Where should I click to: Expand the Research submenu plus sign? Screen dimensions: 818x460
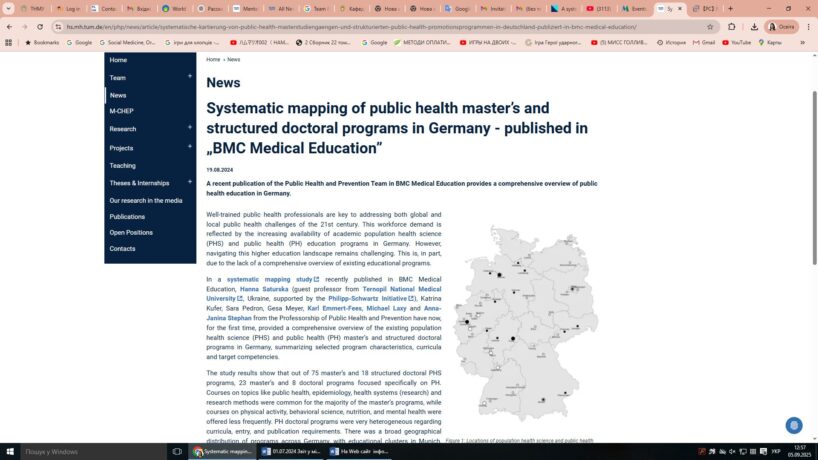click(190, 128)
